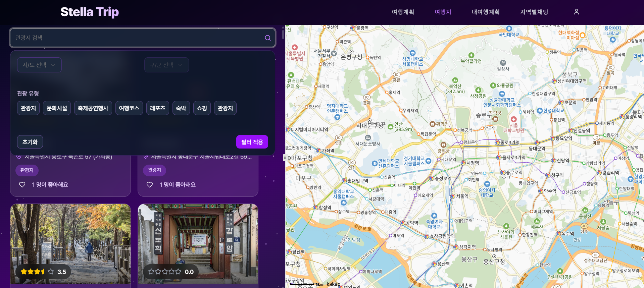Toggle the 쇼핑 type chip
The width and height of the screenshot is (644, 288).
click(x=202, y=108)
